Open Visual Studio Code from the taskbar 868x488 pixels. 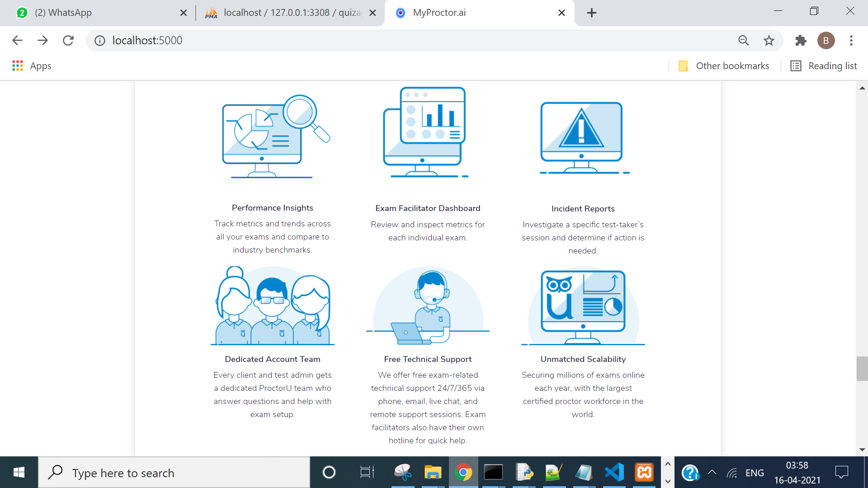pyautogui.click(x=614, y=473)
